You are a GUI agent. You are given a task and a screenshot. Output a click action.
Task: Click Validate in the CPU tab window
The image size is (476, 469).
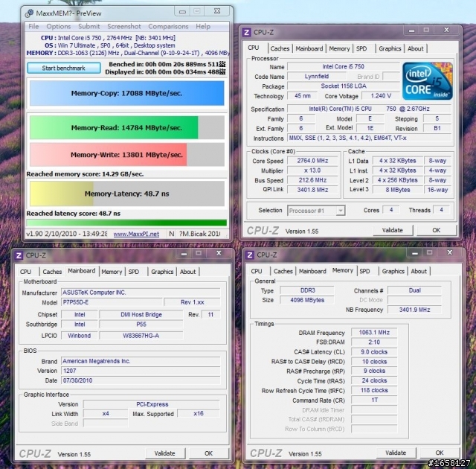coord(393,230)
